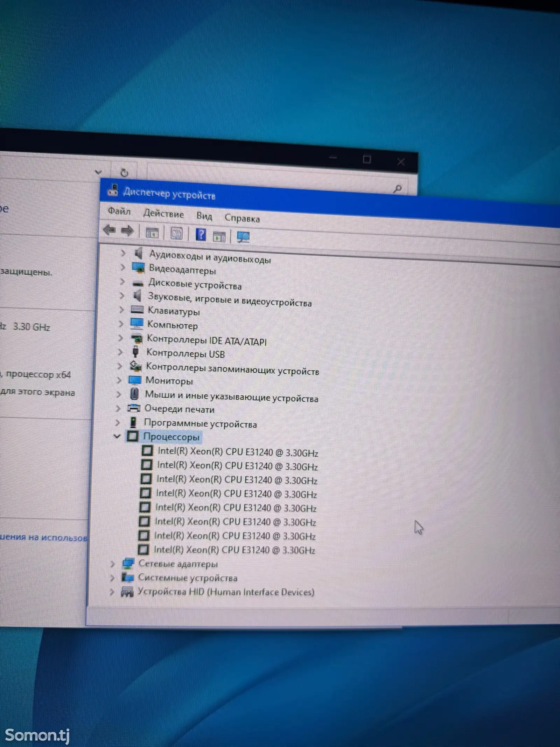Expand the Системные устройства node
Image resolution: width=560 pixels, height=747 pixels.
coord(112,577)
